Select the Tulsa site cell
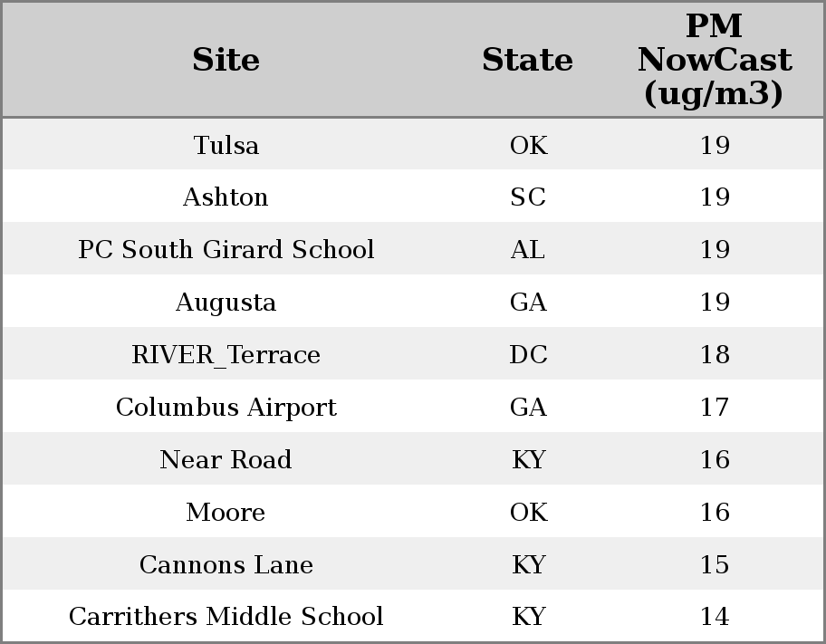The width and height of the screenshot is (826, 644). pos(226,145)
